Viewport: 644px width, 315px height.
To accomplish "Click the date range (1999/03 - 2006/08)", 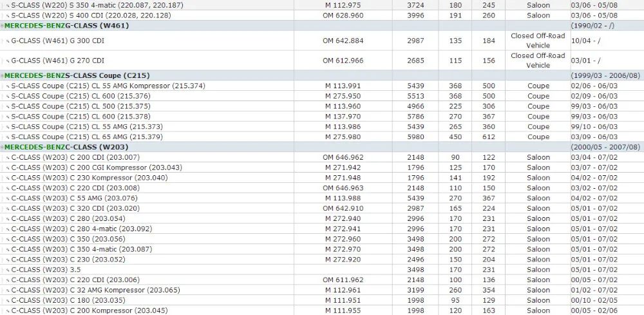I will 605,75.
